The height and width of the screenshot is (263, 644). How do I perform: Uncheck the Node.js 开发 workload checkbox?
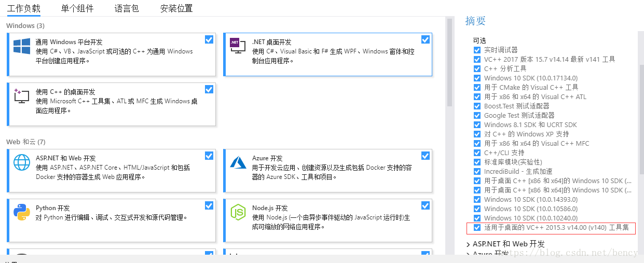pyautogui.click(x=426, y=205)
